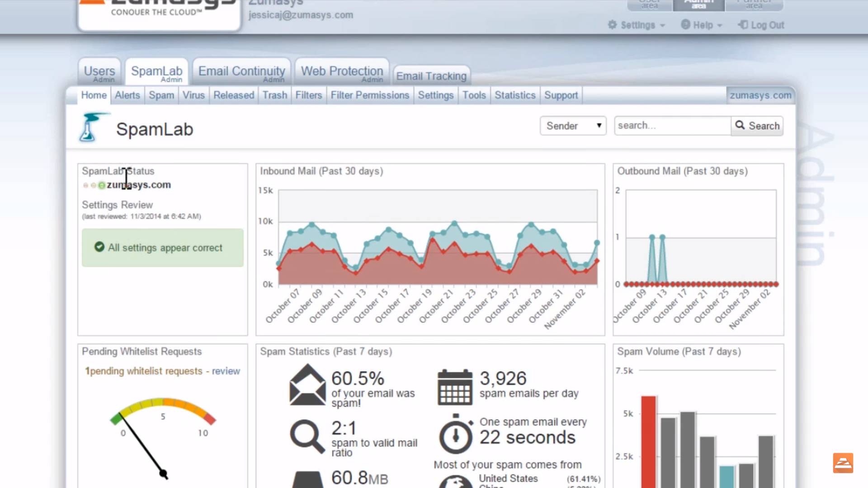Open the Settings dropdown in header

tap(637, 25)
